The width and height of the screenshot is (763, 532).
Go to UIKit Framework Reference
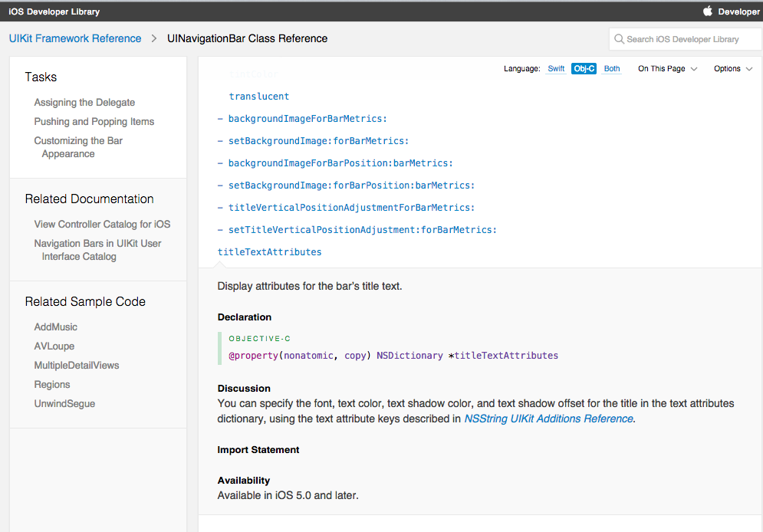(x=75, y=38)
